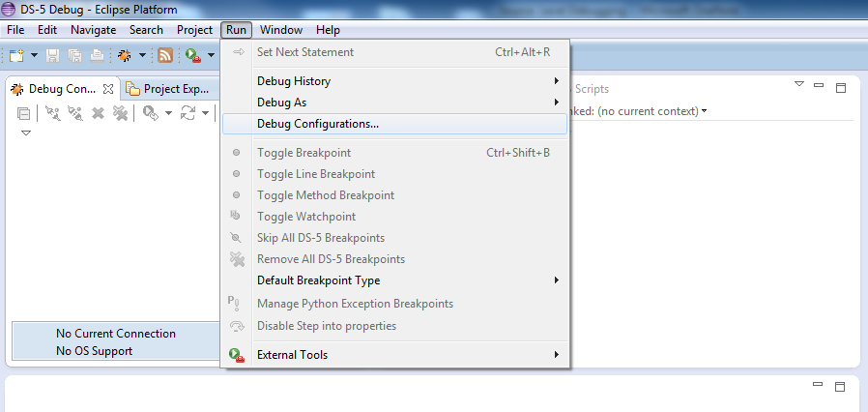Choose Toggle Watchpoint in the Run menu
This screenshot has width=868, height=412.
[305, 217]
